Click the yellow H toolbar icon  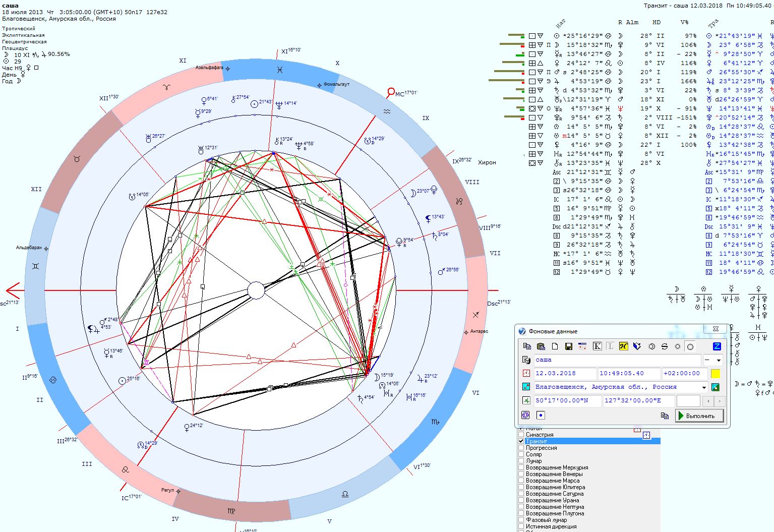tap(623, 346)
